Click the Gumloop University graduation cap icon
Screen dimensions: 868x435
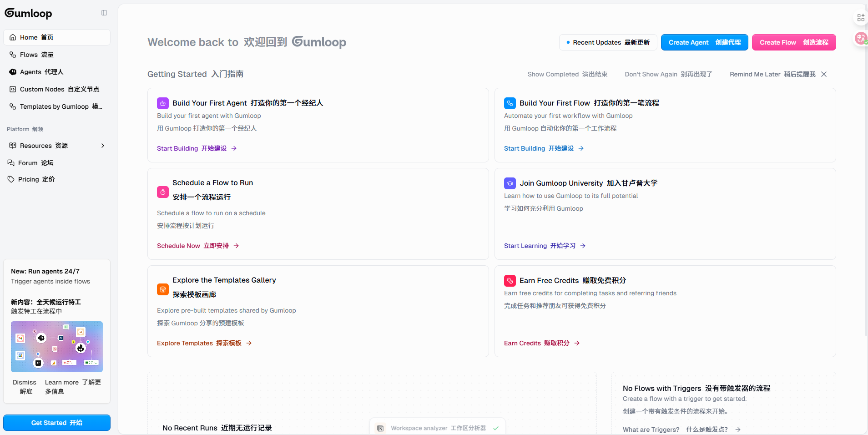(510, 183)
